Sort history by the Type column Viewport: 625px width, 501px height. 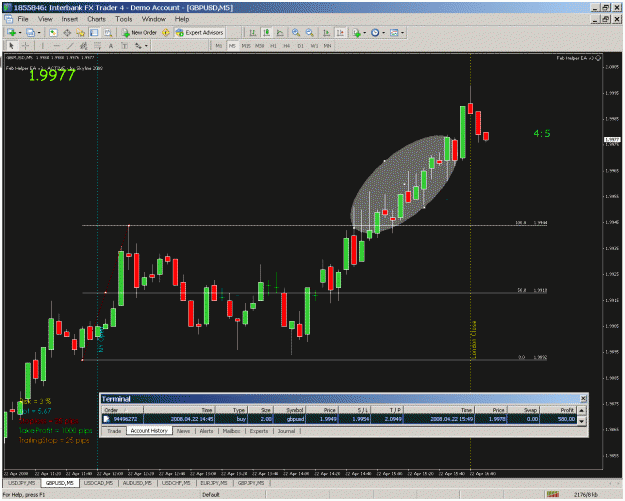tap(232, 410)
